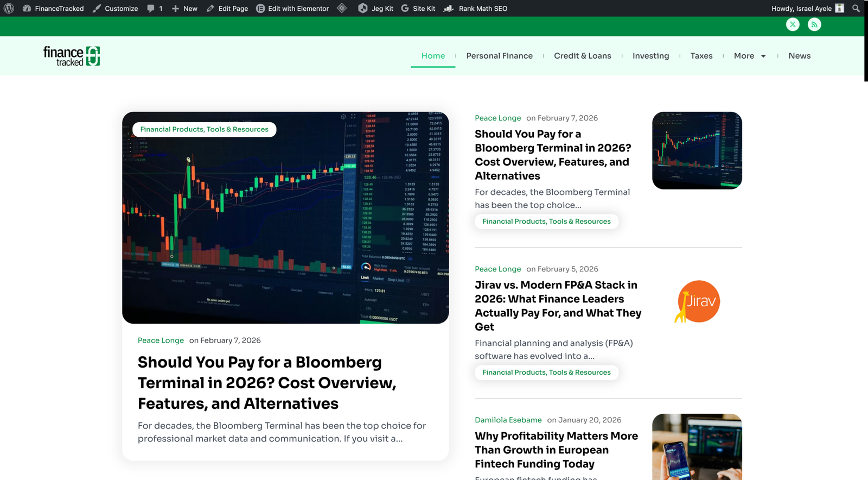Open Jeg Kit in the admin bar
The image size is (868, 480).
(375, 8)
